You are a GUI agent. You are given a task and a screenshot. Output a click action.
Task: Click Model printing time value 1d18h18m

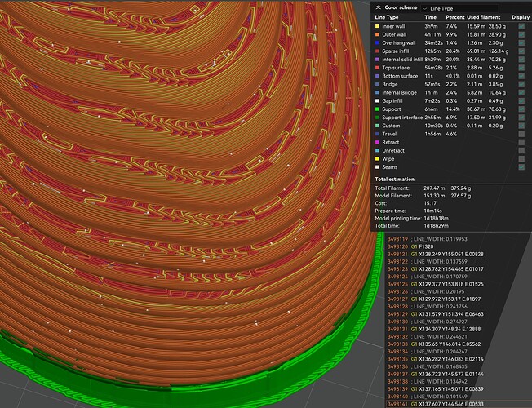[x=436, y=218]
